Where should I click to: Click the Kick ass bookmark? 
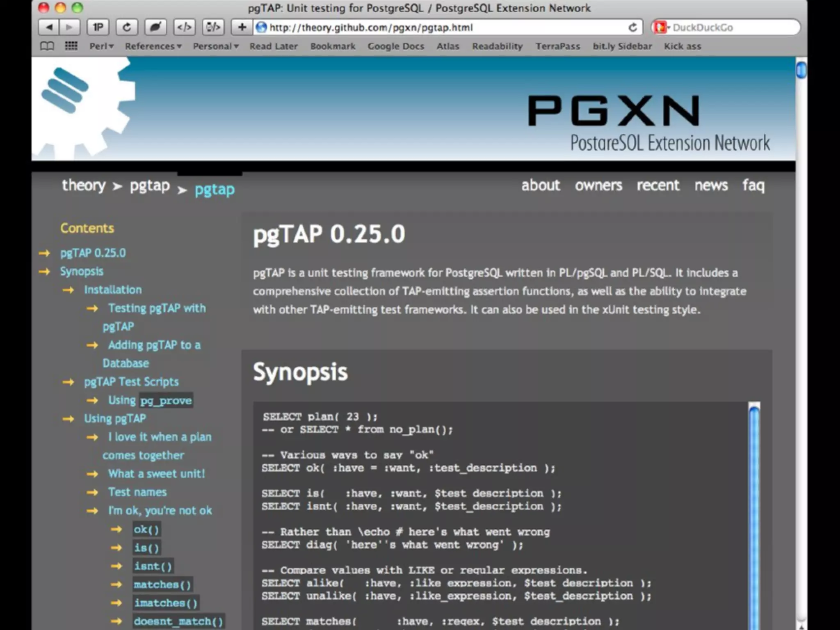(x=682, y=46)
